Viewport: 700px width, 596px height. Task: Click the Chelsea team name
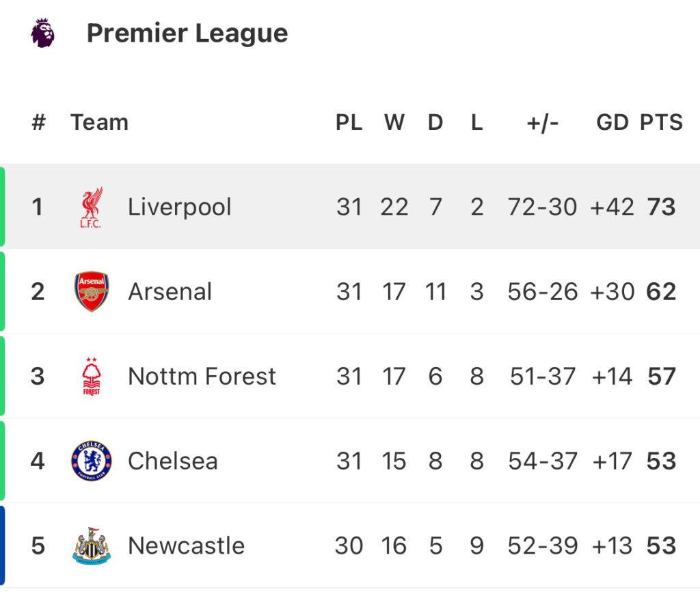tap(173, 461)
